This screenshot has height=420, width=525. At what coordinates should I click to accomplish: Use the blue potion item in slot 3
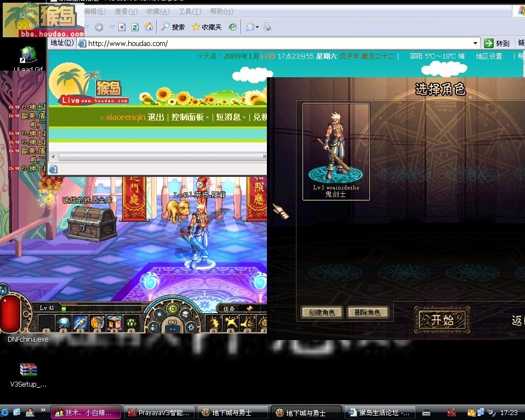pos(81,323)
